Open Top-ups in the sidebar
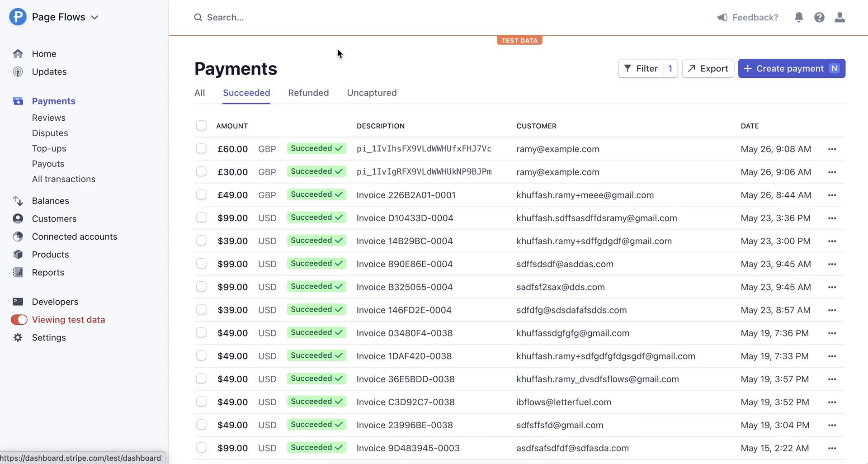 [x=49, y=148]
